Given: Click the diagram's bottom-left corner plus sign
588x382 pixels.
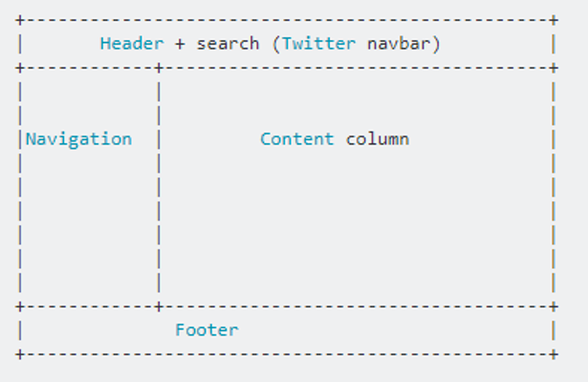Looking at the screenshot, I should click(20, 354).
